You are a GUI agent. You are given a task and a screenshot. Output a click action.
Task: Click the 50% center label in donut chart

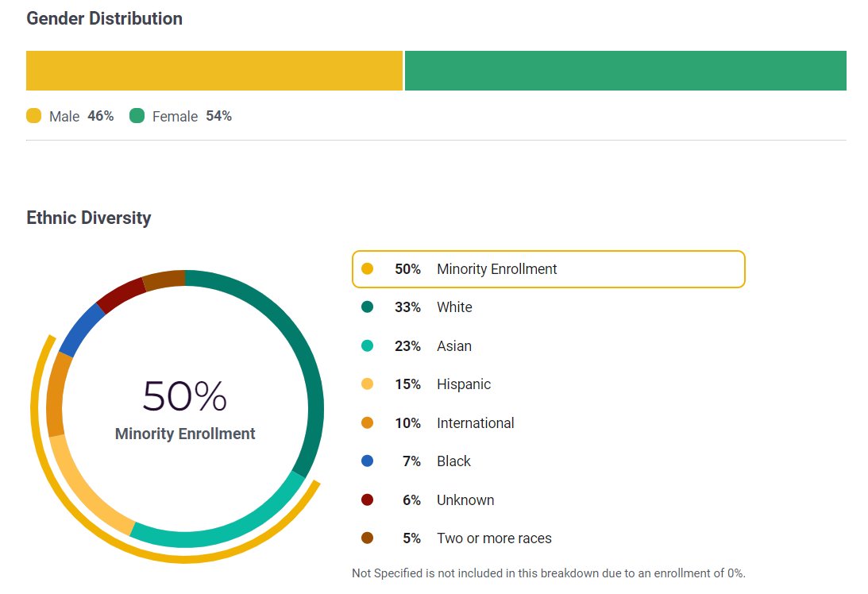click(185, 396)
